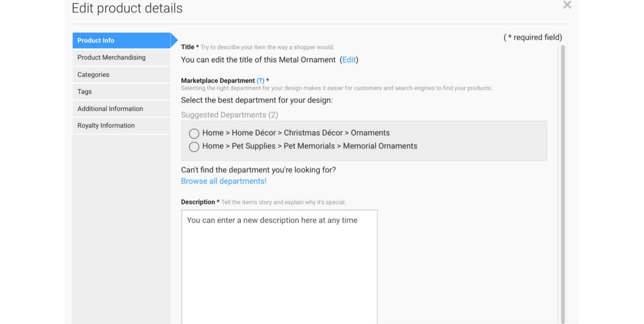Choose the Pet Memorials Memorial Ornaments radio button
Viewport: 644px width, 324px height.
click(194, 147)
